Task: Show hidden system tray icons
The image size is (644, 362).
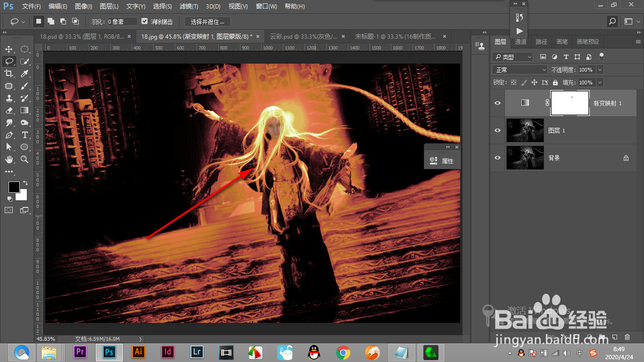Action: [509, 353]
